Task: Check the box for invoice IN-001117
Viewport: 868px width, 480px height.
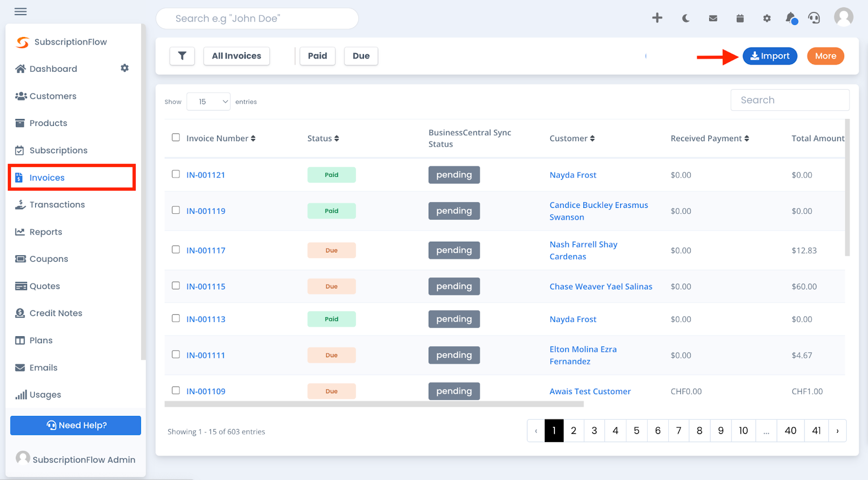Action: [x=176, y=249]
